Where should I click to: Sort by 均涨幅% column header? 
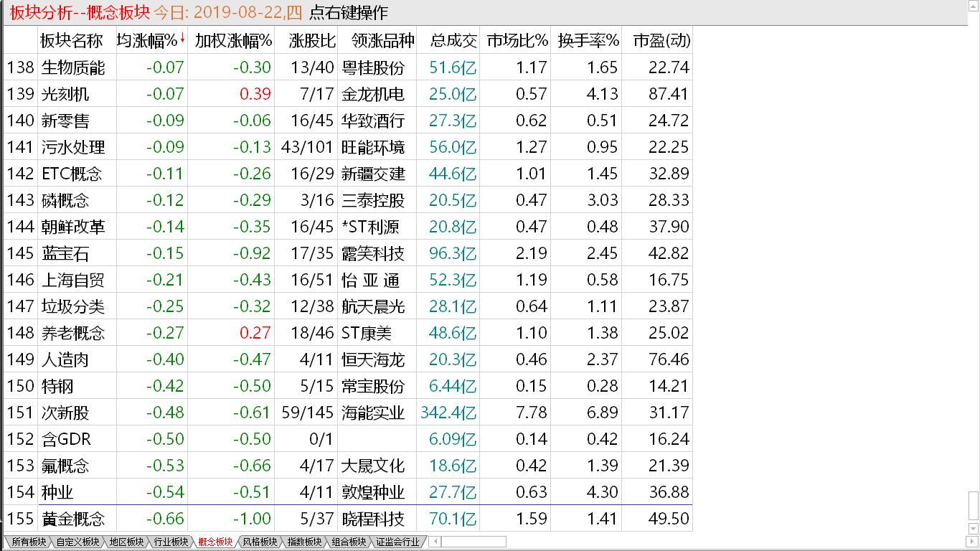point(146,40)
